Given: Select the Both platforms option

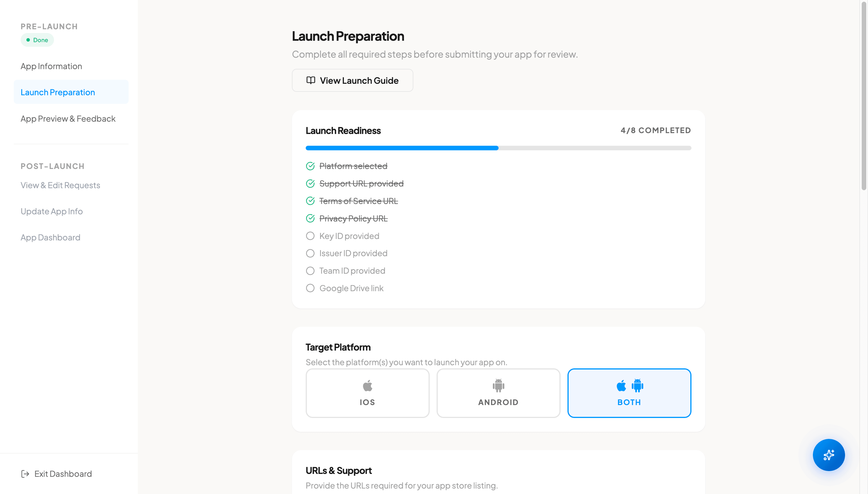Looking at the screenshot, I should [x=629, y=393].
